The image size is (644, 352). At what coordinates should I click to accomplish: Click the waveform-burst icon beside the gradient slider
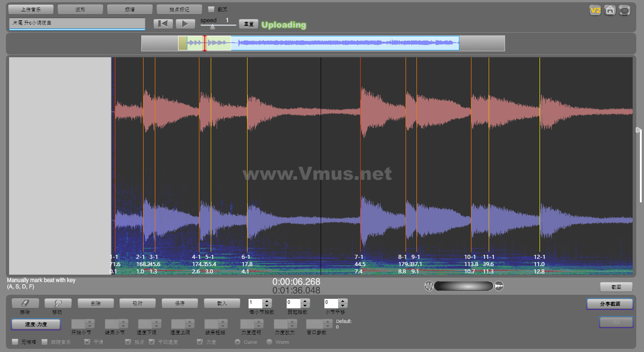(499, 286)
